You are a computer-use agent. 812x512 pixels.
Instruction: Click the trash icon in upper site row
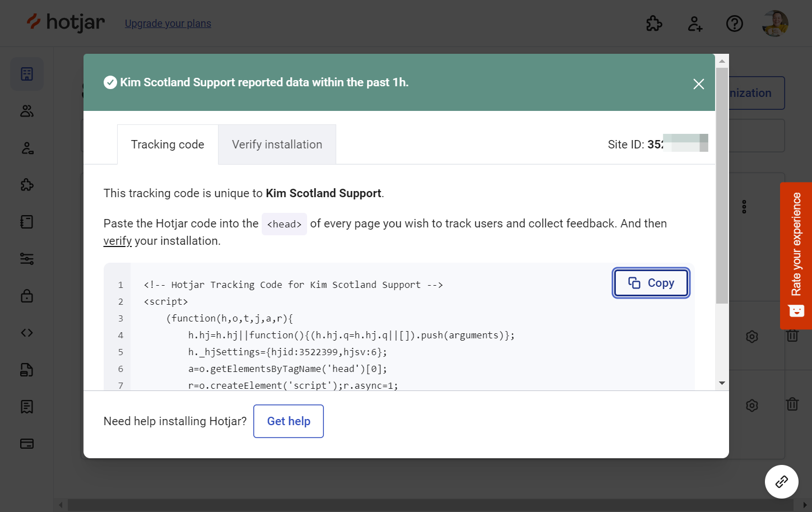(x=792, y=336)
